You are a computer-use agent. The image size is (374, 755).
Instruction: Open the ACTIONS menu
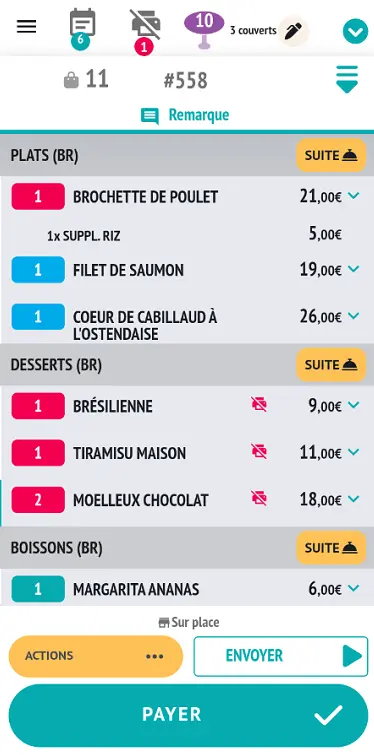click(96, 656)
